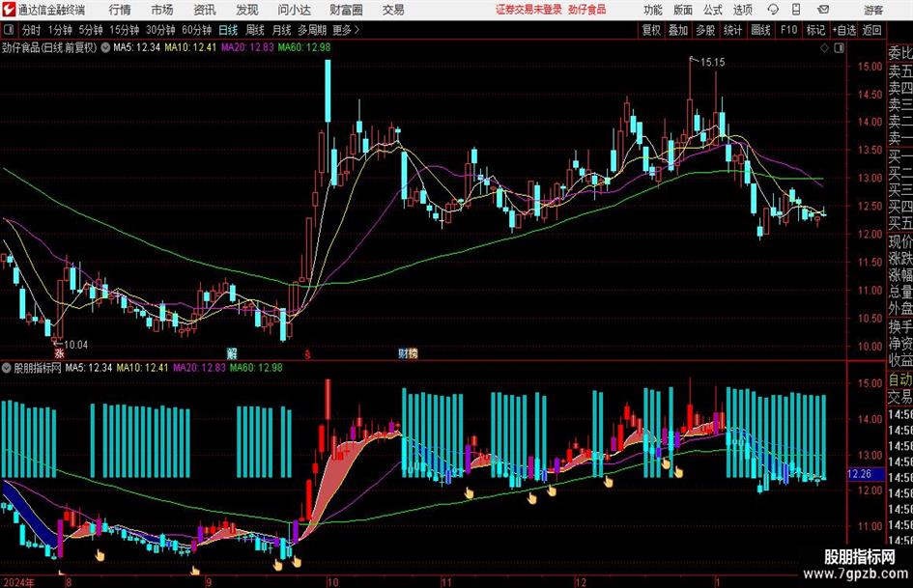
Task: Click the 统计 toolbar button
Action: (732, 30)
